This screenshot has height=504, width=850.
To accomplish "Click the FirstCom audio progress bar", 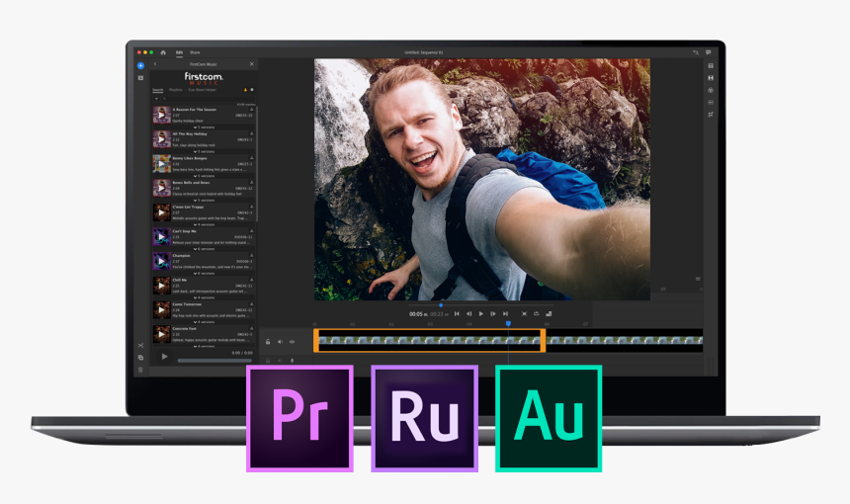I will tap(214, 361).
